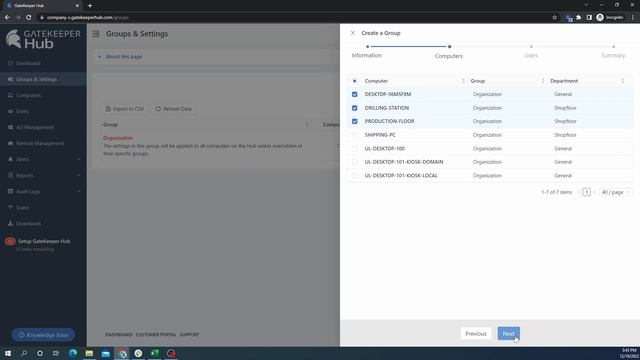Click the Refresh Data button

173,109
